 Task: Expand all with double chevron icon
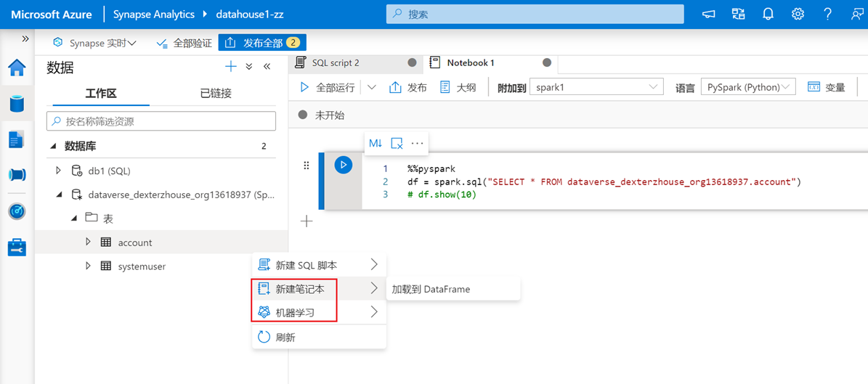click(x=249, y=66)
